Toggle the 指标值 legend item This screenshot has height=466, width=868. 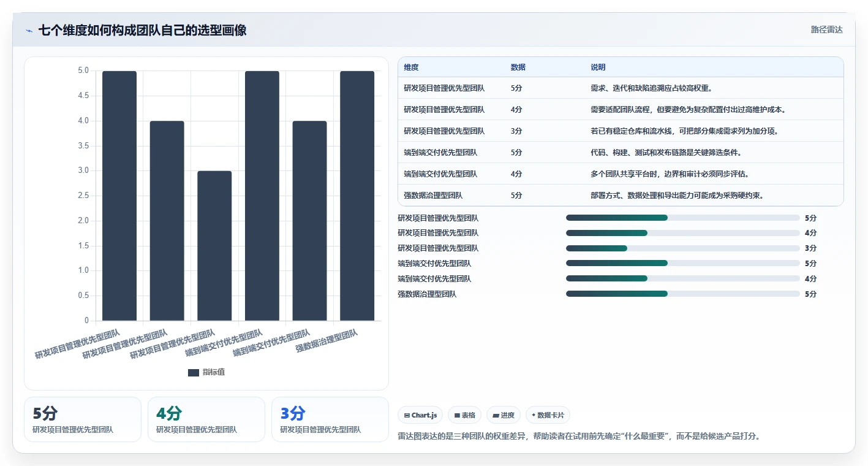click(x=206, y=372)
